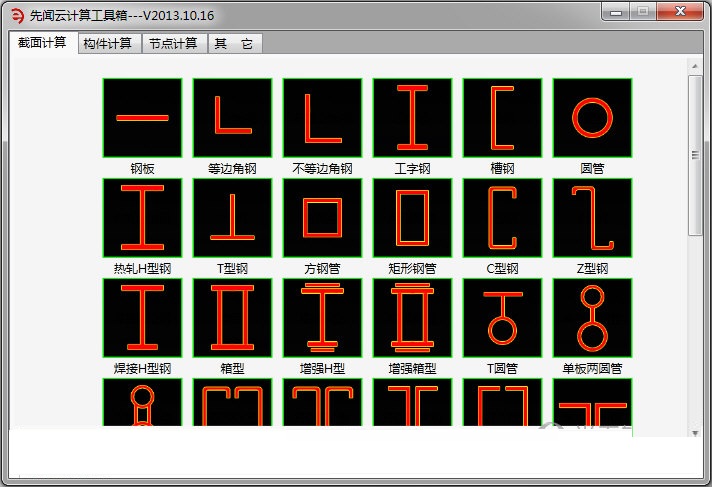The image size is (712, 487).
Task: Pick the Z型钢 Z-section icon
Action: pyautogui.click(x=592, y=218)
